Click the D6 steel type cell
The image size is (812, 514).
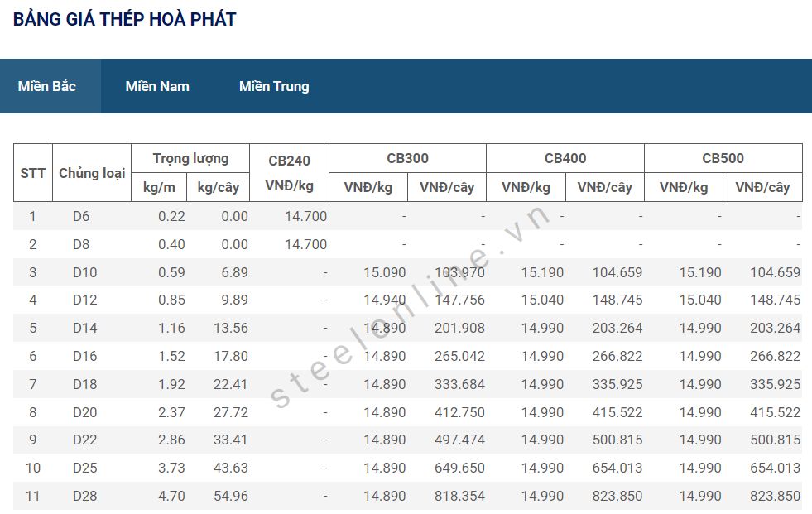click(x=81, y=216)
